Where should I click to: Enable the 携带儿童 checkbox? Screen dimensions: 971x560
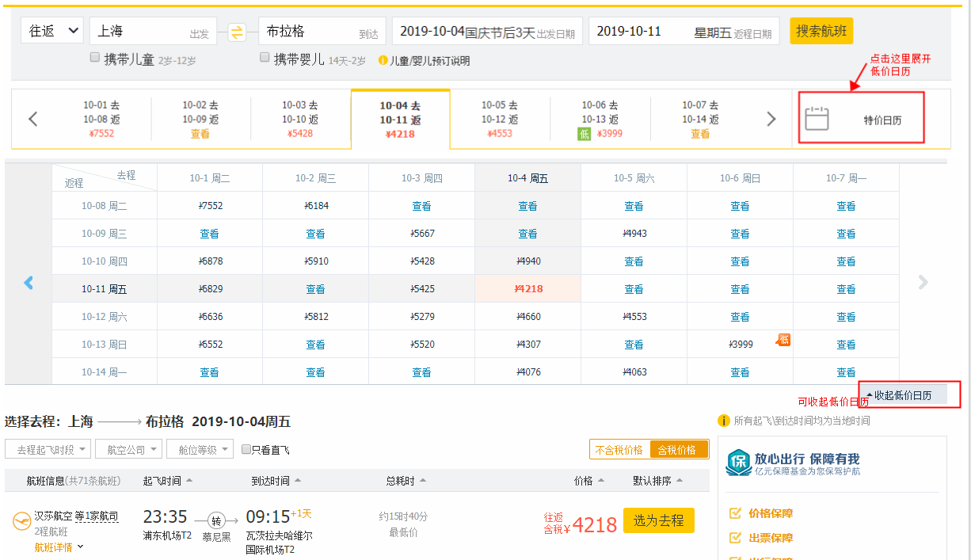point(94,57)
